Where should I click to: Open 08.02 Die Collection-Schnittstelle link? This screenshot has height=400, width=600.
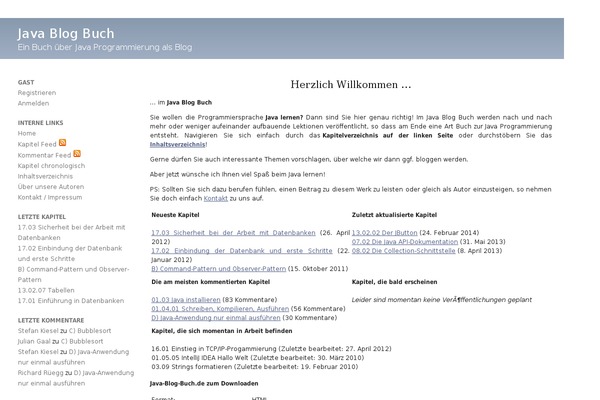pyautogui.click(x=404, y=251)
